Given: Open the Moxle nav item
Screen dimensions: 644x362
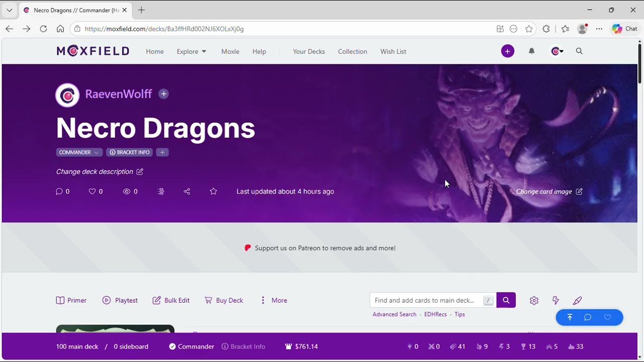Looking at the screenshot, I should [230, 51].
